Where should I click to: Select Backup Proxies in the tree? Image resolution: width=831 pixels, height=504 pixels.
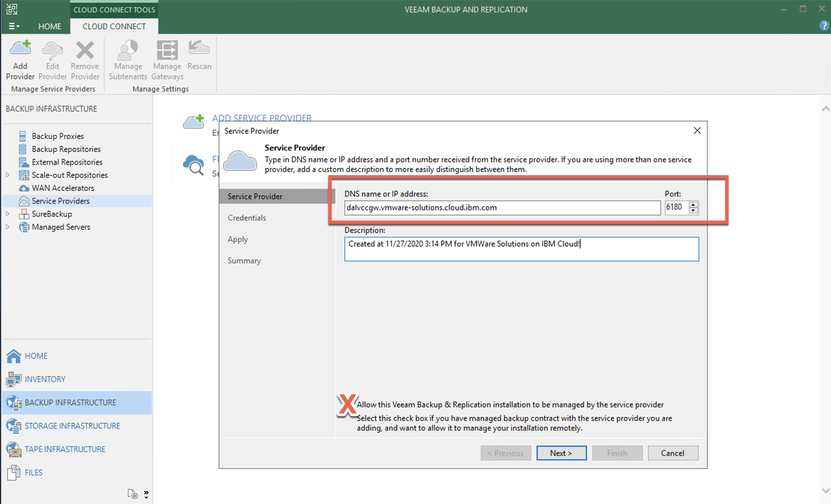tap(58, 136)
